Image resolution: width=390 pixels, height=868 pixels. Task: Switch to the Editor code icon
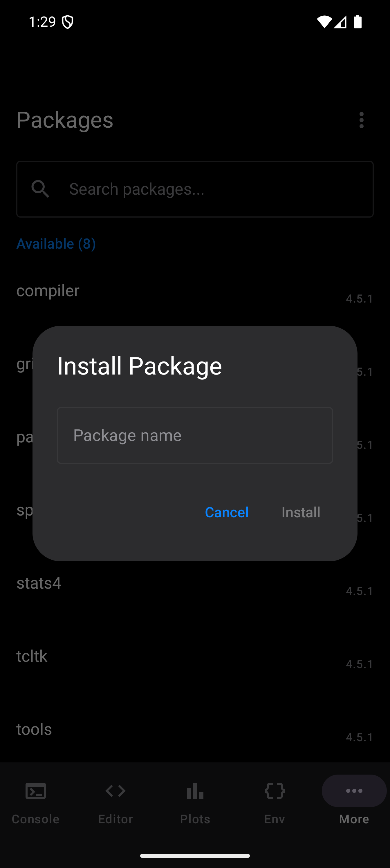[x=115, y=791]
